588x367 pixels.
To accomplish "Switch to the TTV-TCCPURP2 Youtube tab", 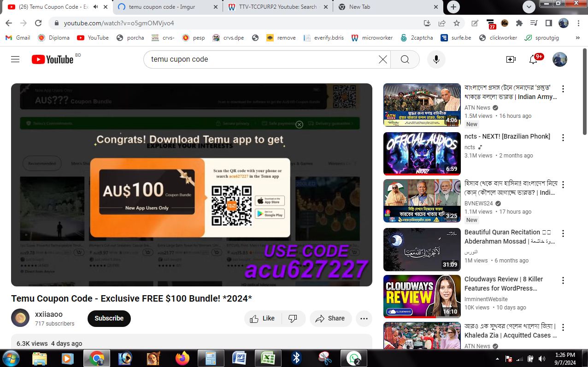I will (277, 7).
